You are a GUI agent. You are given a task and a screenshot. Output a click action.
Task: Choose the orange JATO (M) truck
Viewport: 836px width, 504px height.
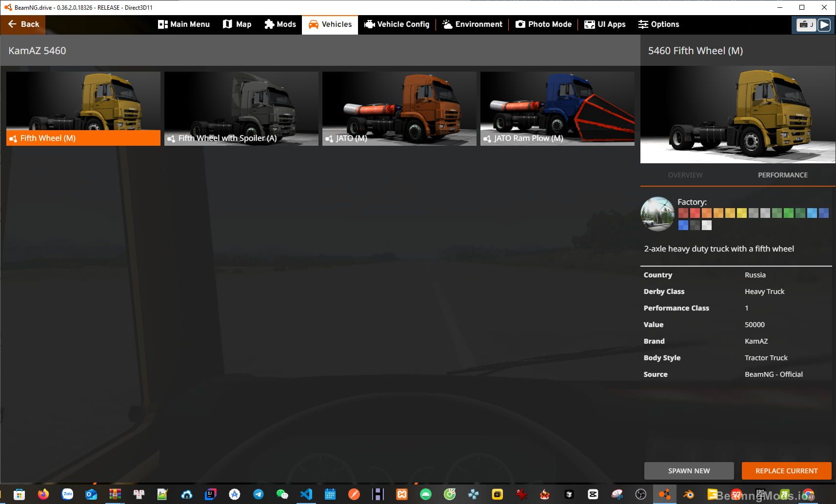[x=399, y=109]
